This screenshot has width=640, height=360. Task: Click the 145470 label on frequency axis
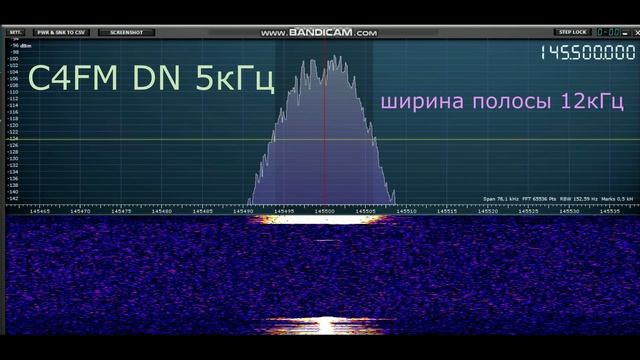tap(80, 211)
